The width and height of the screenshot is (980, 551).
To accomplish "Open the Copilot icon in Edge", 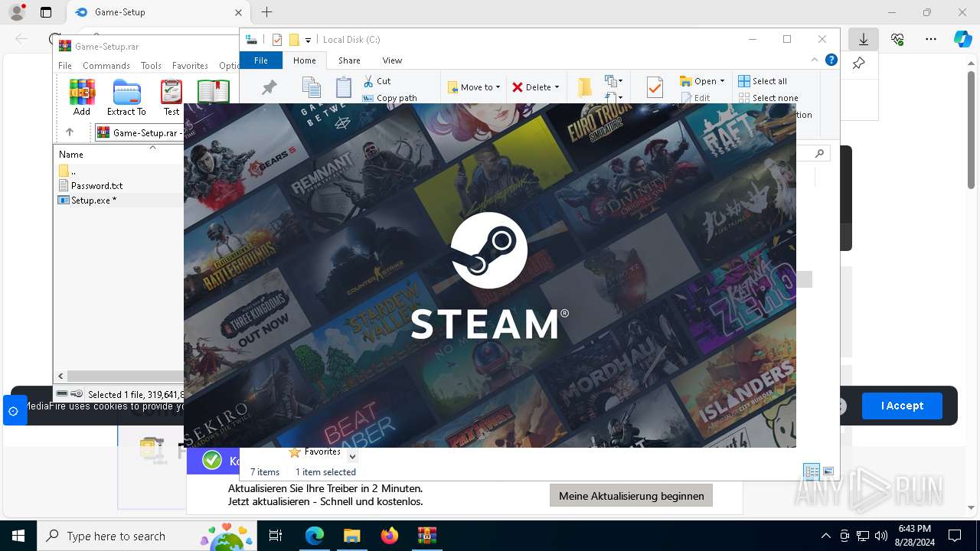I will click(962, 39).
